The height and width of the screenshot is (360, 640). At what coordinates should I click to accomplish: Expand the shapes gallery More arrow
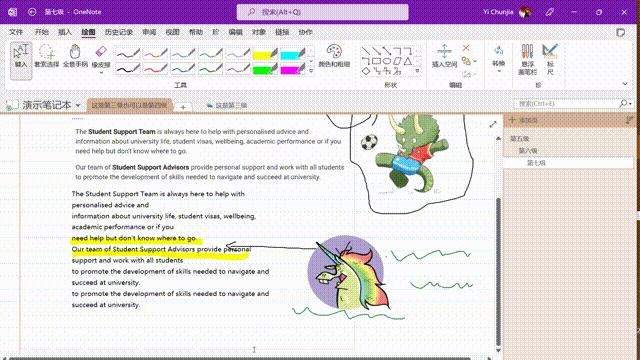418,71
